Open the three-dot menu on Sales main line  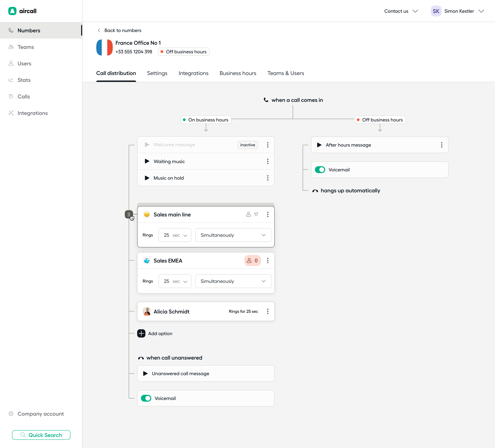click(268, 214)
